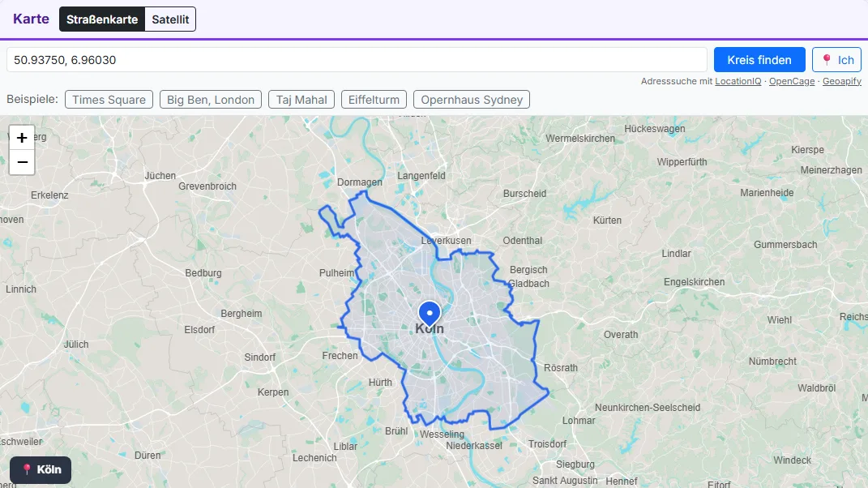Click the Köln result badge
868x488 pixels.
pos(41,469)
